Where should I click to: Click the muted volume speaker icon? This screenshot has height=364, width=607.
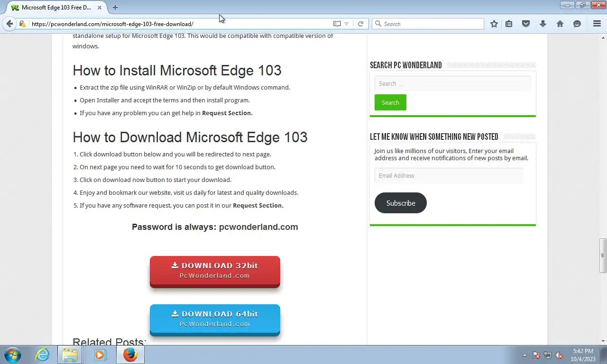point(559,355)
